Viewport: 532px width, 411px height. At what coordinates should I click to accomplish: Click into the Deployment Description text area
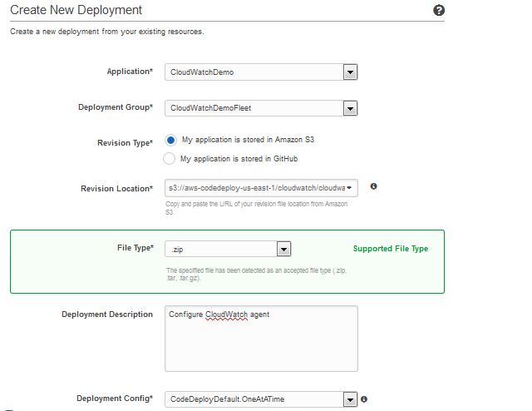pos(261,339)
